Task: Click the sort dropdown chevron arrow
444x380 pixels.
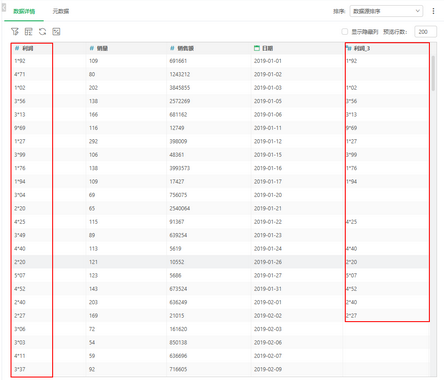Action: (x=417, y=11)
